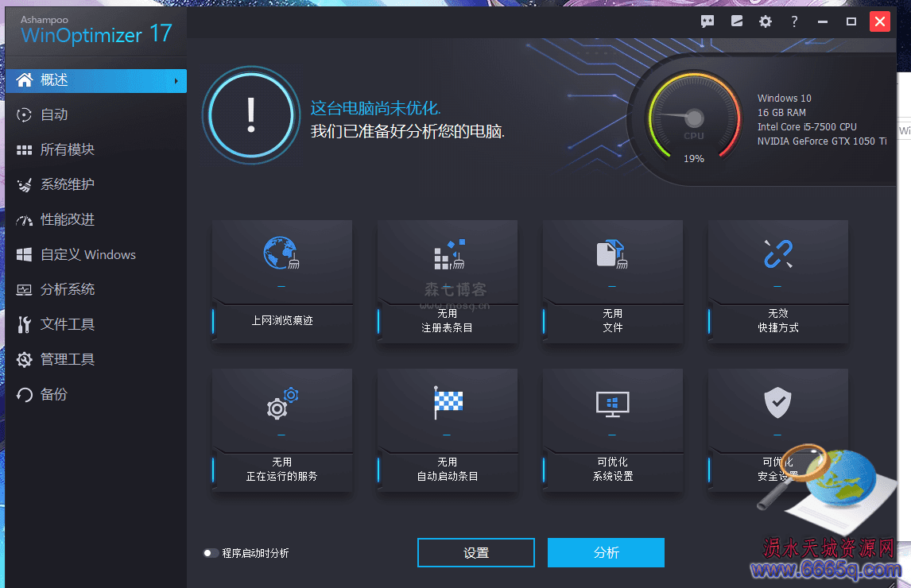Click the NVIDIA GeForce GTX 1050 Ti text
Screen dimensions: 911x588
tap(822, 141)
